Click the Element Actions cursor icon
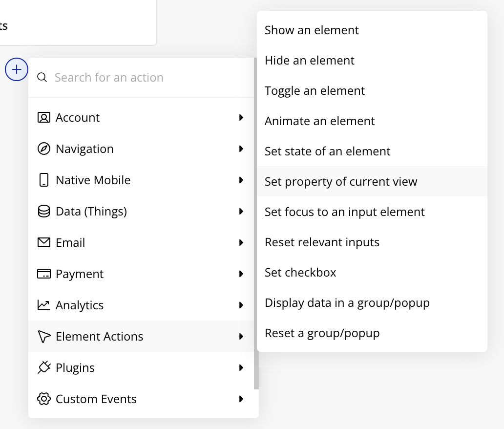The width and height of the screenshot is (504, 429). pyautogui.click(x=44, y=336)
